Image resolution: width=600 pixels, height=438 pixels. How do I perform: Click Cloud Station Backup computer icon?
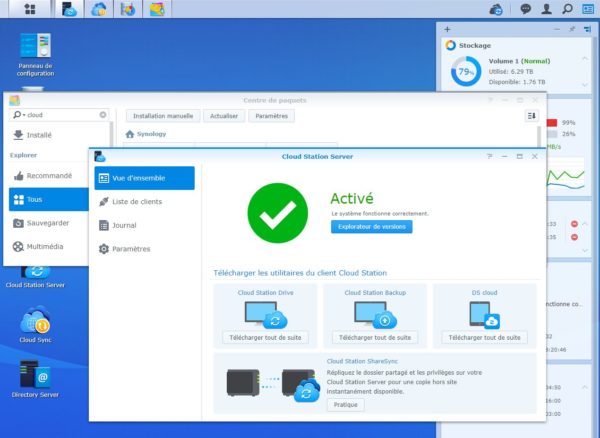(375, 315)
